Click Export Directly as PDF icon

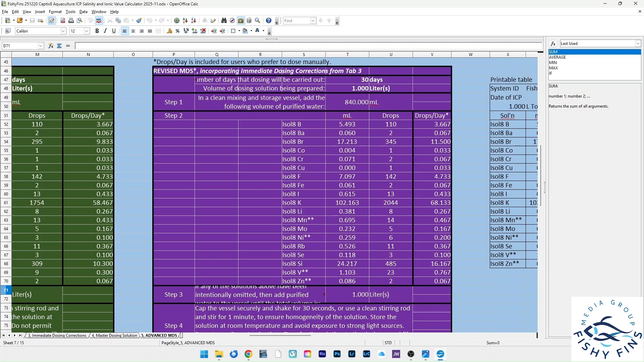[x=63, y=20]
